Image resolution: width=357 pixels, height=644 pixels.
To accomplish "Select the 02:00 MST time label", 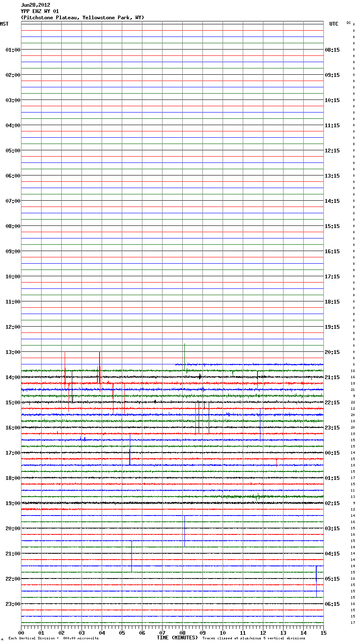I will coord(13,75).
